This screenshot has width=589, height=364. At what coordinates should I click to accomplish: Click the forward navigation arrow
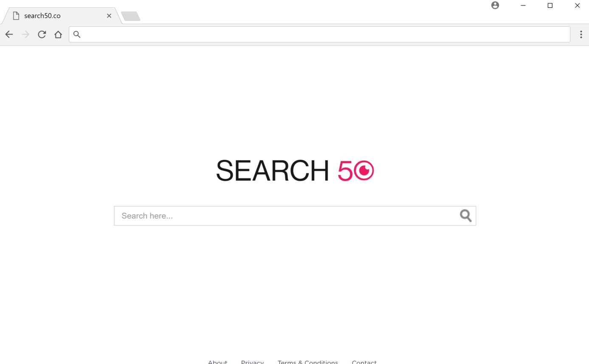[x=25, y=34]
